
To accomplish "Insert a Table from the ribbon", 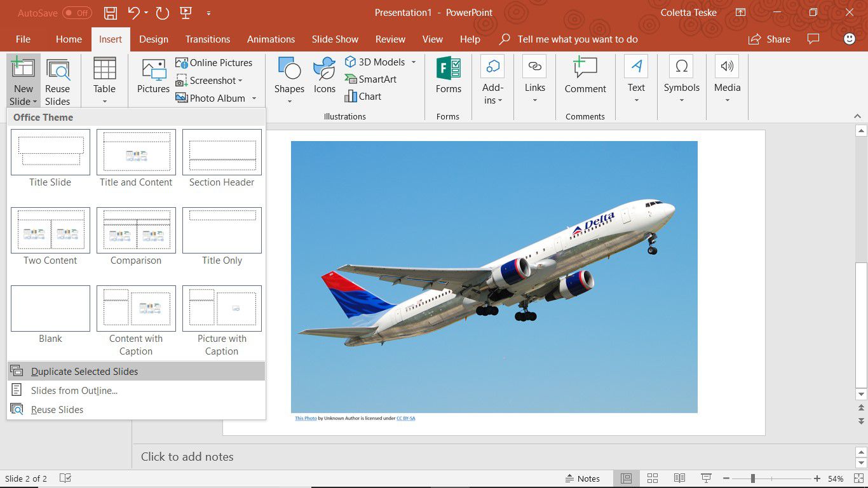I will 104,81.
